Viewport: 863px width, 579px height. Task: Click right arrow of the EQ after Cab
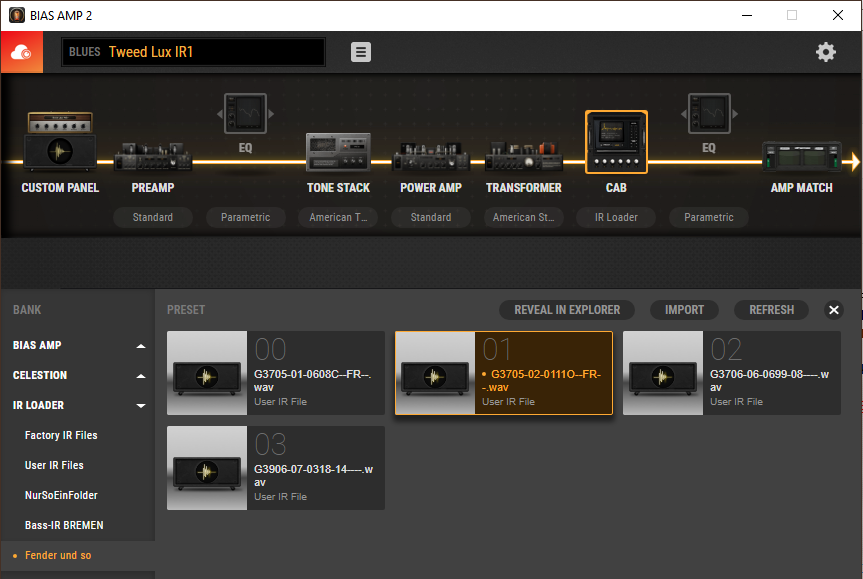click(735, 114)
